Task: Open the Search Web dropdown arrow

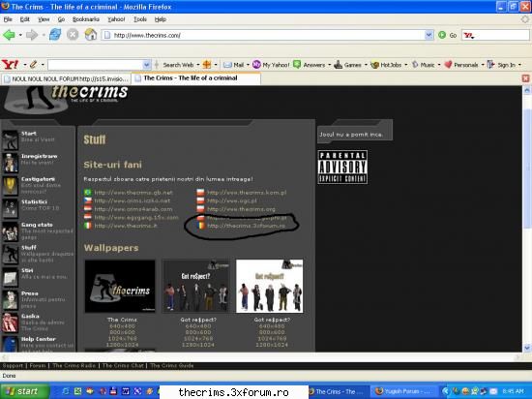Action: (197, 65)
